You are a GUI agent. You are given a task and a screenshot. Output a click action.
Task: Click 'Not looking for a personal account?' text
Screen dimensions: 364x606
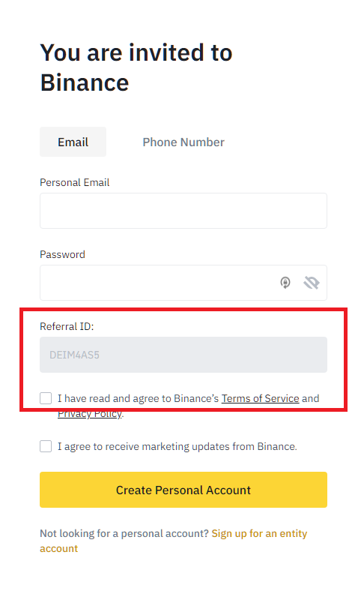pos(124,533)
